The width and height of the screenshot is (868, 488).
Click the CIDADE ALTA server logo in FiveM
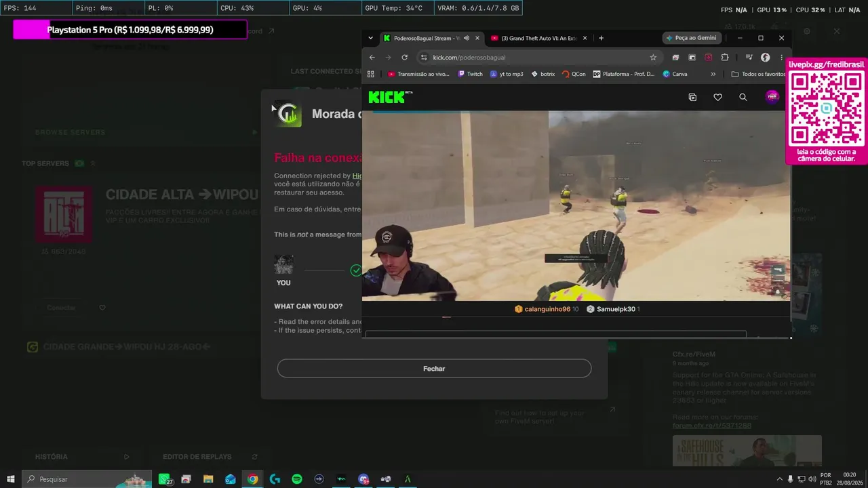(x=64, y=214)
